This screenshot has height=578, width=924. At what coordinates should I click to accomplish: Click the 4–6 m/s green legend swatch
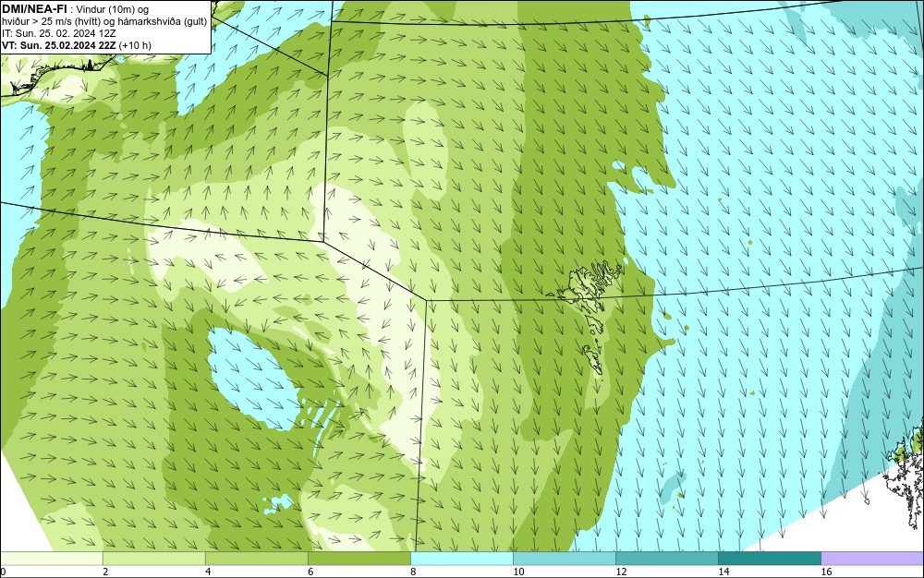[x=256, y=558]
